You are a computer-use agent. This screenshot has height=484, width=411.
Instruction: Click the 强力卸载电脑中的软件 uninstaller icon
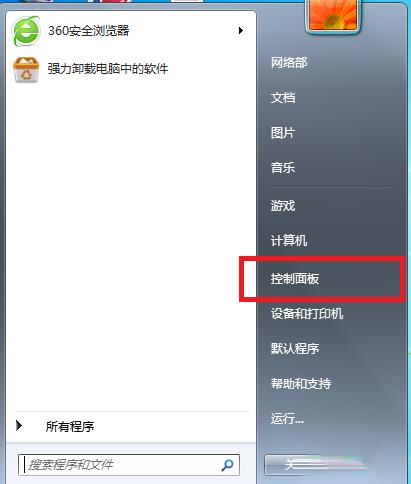tap(26, 69)
